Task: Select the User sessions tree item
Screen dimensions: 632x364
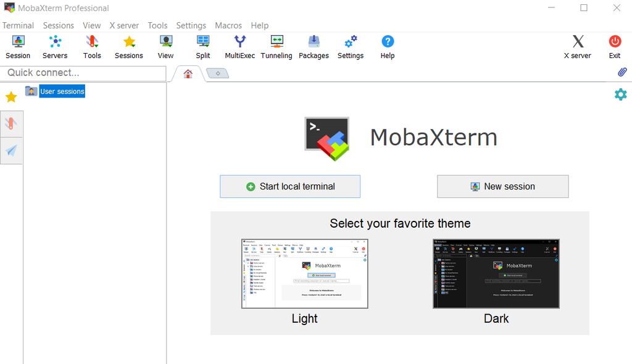Action: point(62,91)
